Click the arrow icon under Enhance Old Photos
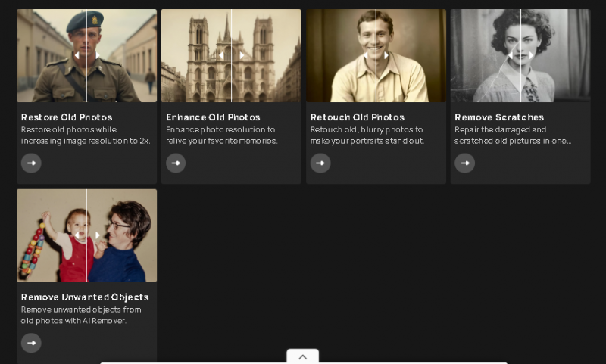This screenshot has width=606, height=364. click(176, 163)
